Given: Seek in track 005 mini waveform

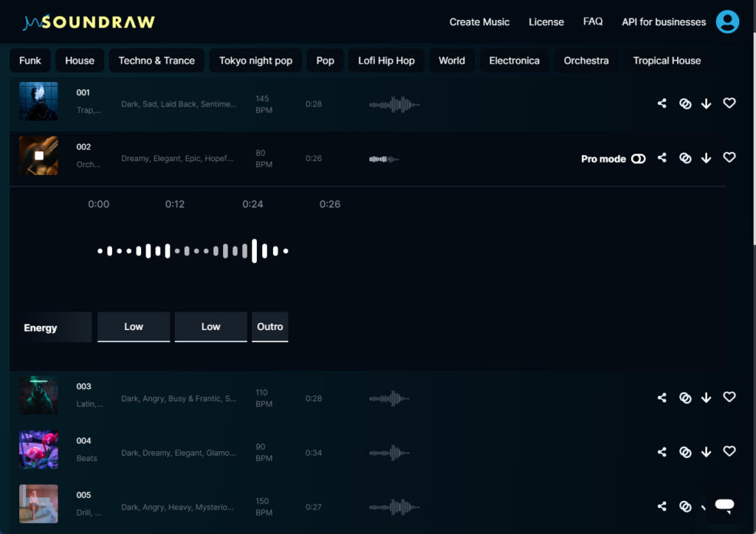Looking at the screenshot, I should (394, 507).
